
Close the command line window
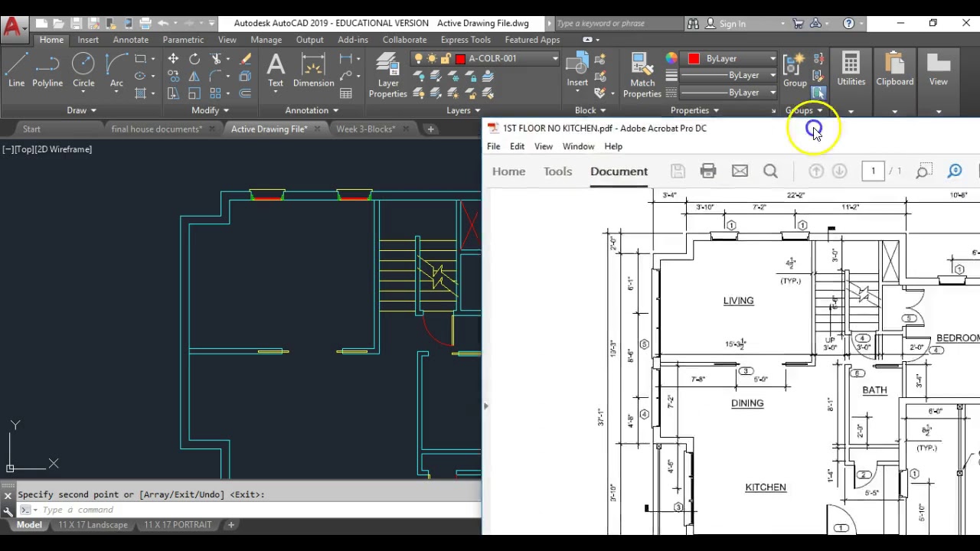tap(8, 495)
